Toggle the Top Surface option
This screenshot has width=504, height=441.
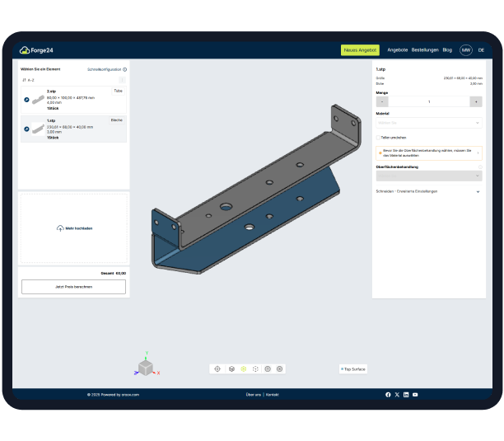[x=352, y=369]
